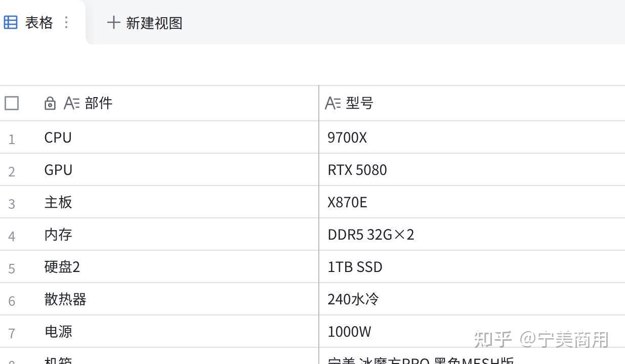Select the 240水冷 cooler cell
The height and width of the screenshot is (364, 625).
(x=472, y=299)
